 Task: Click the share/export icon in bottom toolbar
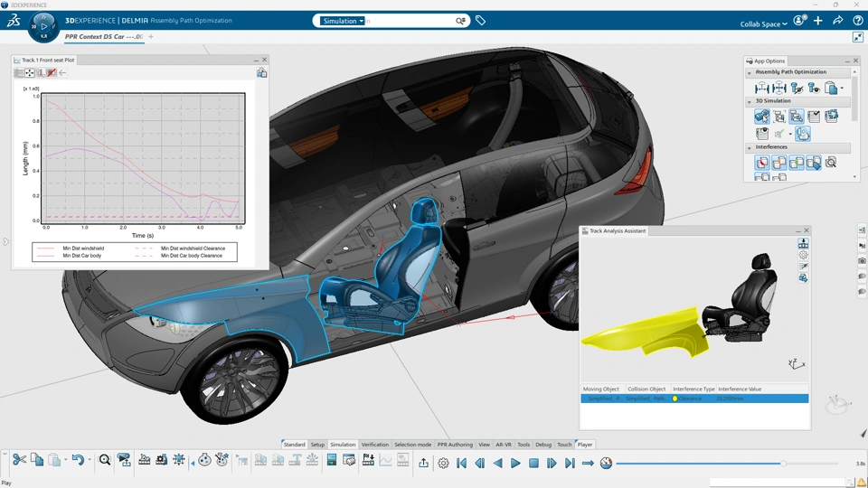coord(423,463)
